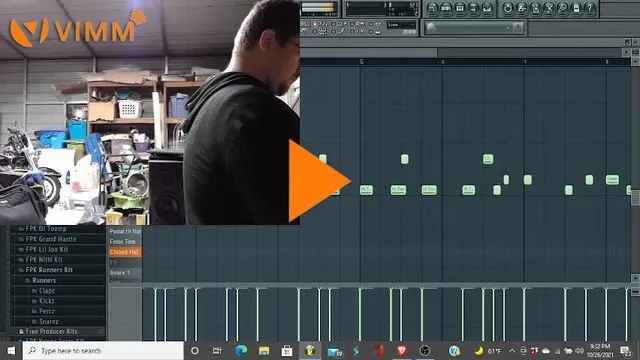Image resolution: width=640 pixels, height=360 pixels.
Task: Open Brave browser from the taskbar
Action: click(x=402, y=351)
